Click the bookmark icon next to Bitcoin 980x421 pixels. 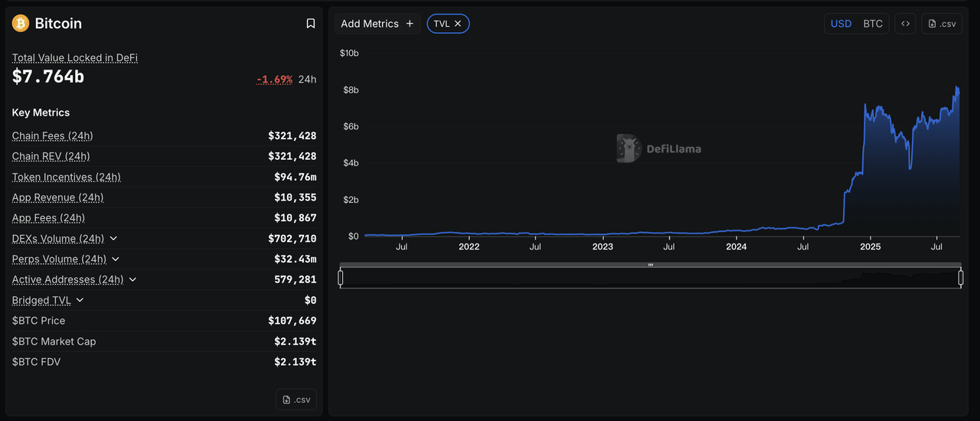(x=310, y=24)
